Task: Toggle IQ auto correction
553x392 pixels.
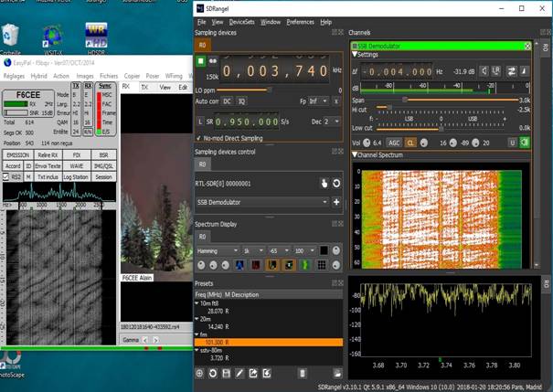Action: coord(241,101)
